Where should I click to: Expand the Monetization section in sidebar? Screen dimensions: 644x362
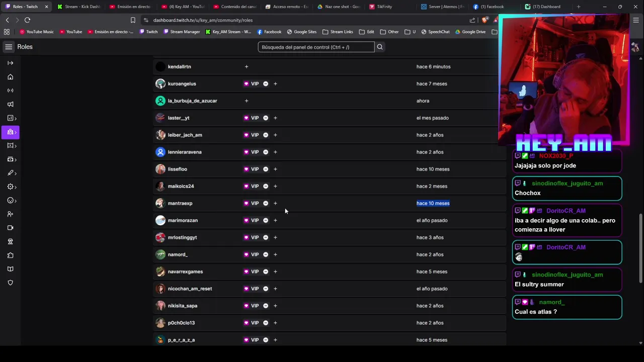10,159
